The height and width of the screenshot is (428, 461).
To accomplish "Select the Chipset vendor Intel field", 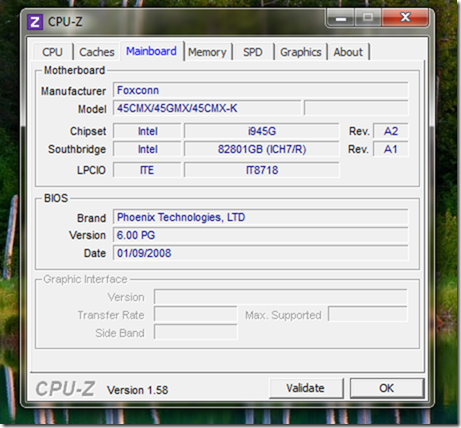I will 147,131.
